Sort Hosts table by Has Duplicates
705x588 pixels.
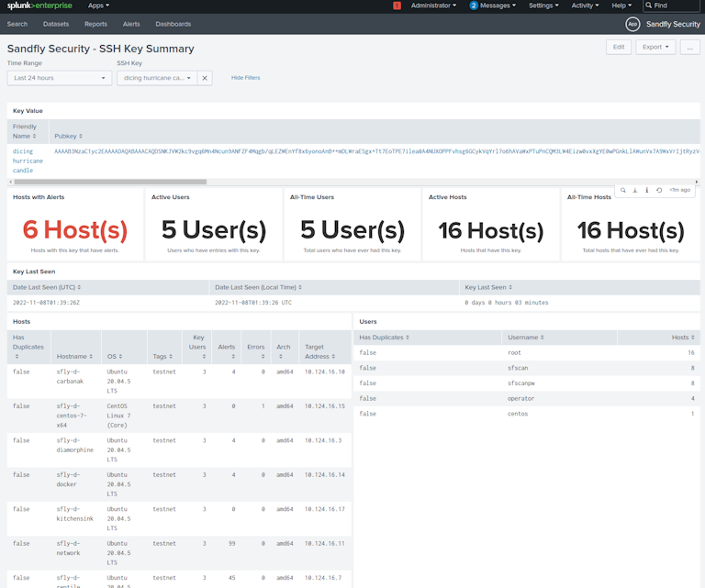[x=28, y=347]
